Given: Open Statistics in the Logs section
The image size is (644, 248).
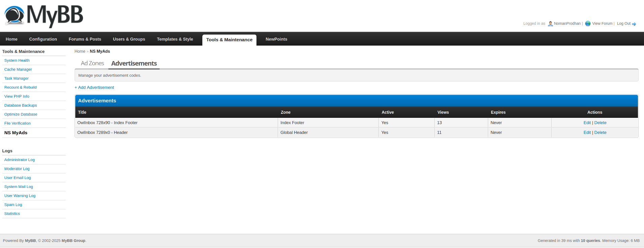Looking at the screenshot, I should (x=12, y=214).
